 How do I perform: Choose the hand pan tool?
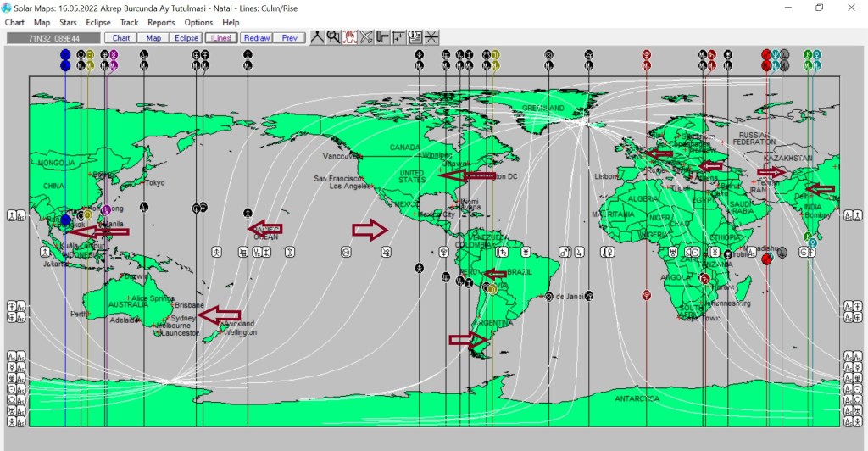click(x=349, y=37)
